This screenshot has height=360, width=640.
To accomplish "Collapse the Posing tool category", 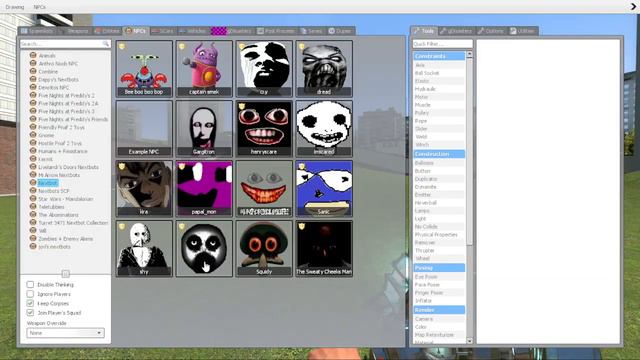I will pos(439,268).
